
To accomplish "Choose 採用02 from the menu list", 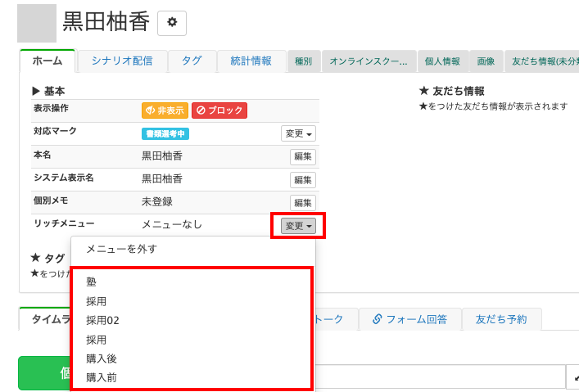I will 102,320.
